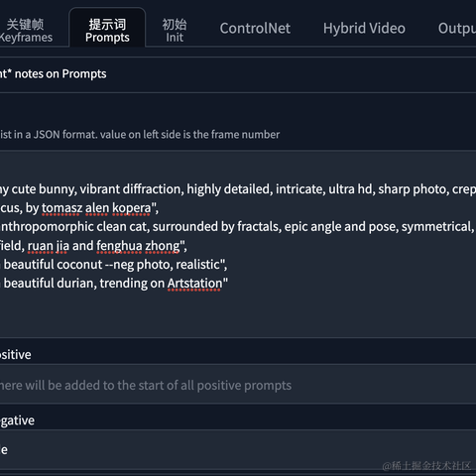Select the 提示词 Prompts tab
This screenshot has width=476, height=476.
[x=107, y=31]
